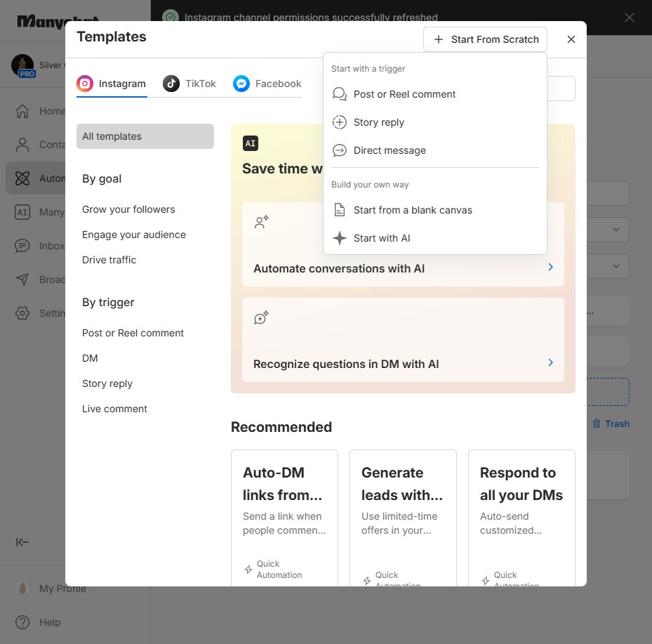The width and height of the screenshot is (652, 644).
Task: Switch to the TikTok tab
Action: click(189, 84)
